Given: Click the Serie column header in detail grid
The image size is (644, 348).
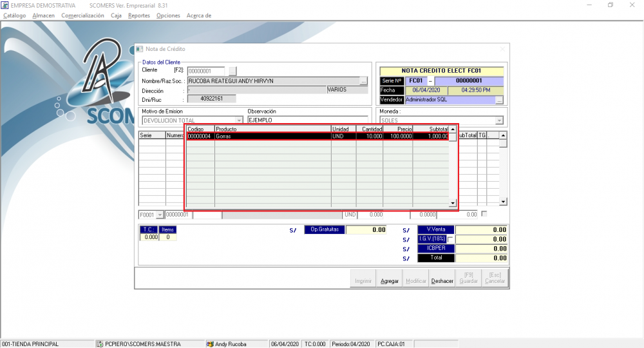Looking at the screenshot, I should (152, 135).
